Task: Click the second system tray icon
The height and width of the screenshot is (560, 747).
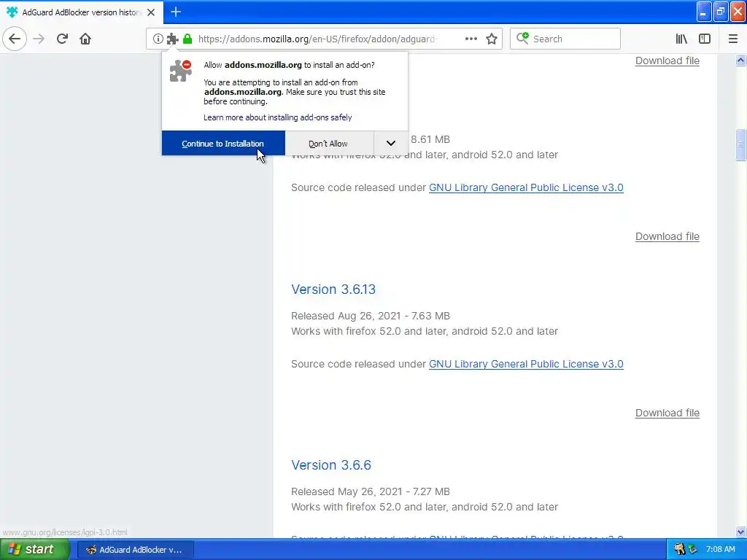Action: coord(693,550)
